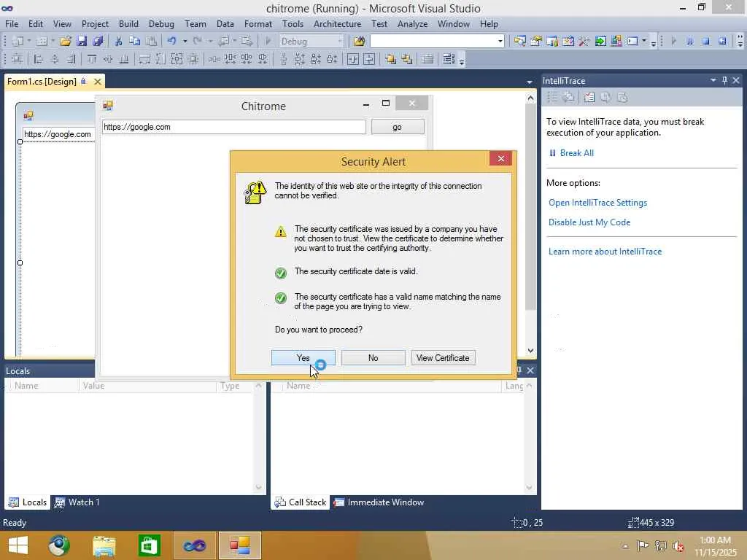Screen dimensions: 747x560
Task: Click the Windows Start button
Action: [x=18, y=545]
